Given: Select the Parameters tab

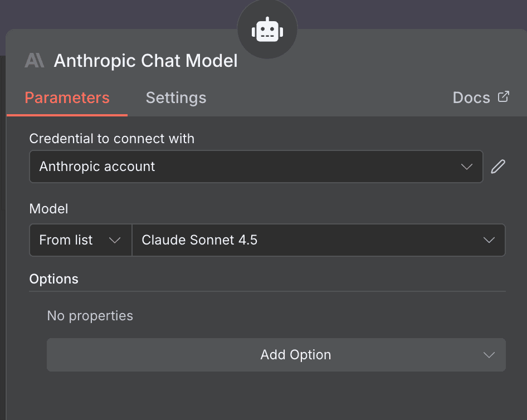Looking at the screenshot, I should coord(67,97).
